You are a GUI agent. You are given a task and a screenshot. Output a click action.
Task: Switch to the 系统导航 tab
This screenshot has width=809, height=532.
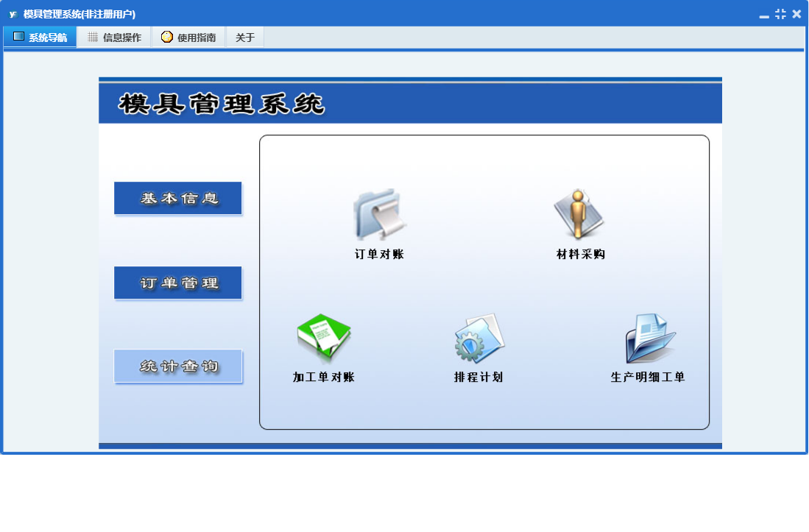click(x=40, y=37)
